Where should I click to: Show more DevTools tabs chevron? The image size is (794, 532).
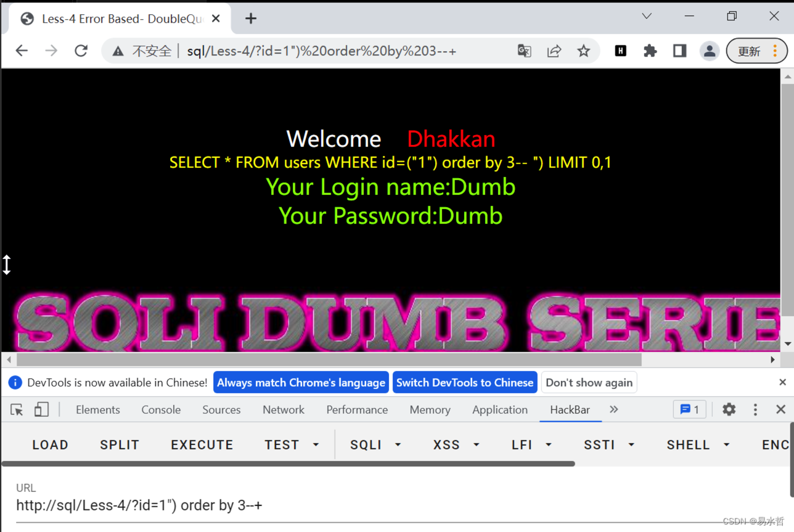tap(613, 409)
